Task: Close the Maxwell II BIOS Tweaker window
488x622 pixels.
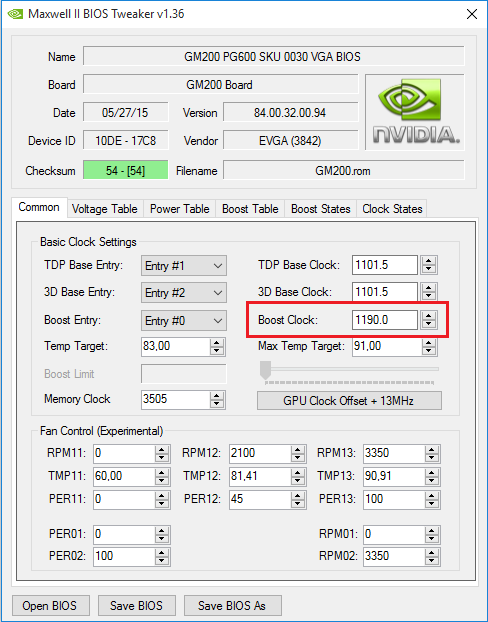Action: pos(472,14)
